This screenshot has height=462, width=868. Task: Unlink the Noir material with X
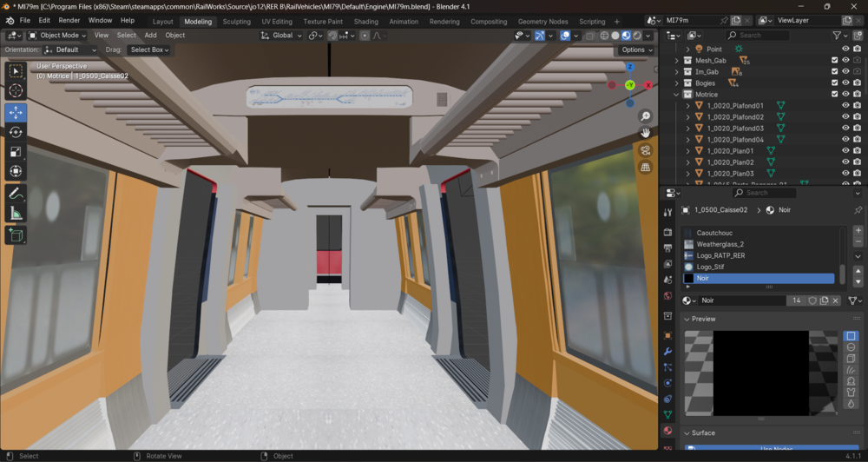(x=835, y=300)
